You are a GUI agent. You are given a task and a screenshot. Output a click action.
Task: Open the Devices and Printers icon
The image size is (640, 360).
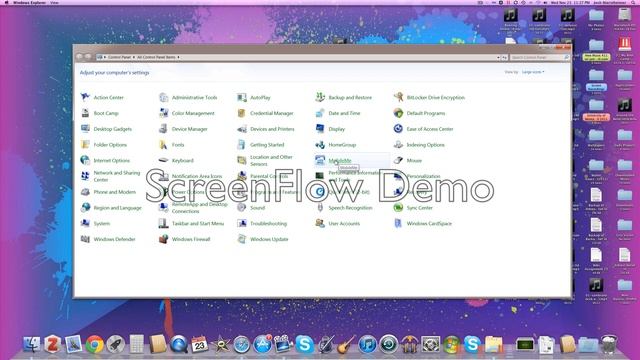(x=242, y=129)
